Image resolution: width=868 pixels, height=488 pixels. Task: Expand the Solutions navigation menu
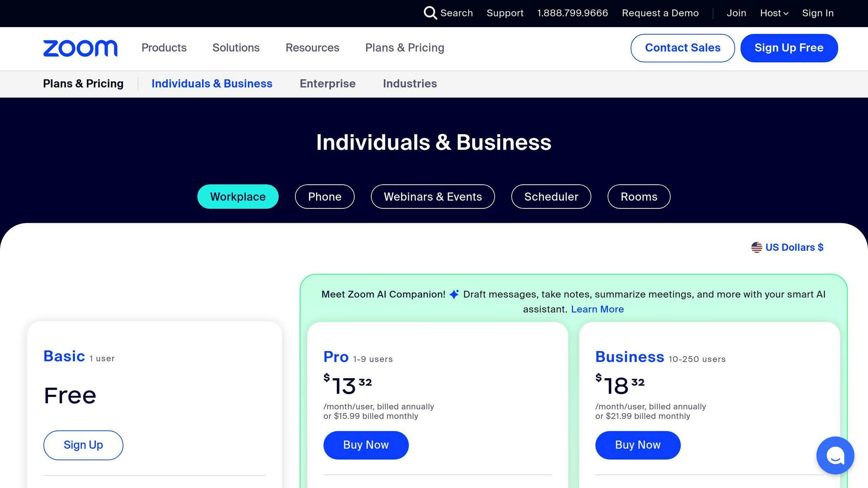236,48
